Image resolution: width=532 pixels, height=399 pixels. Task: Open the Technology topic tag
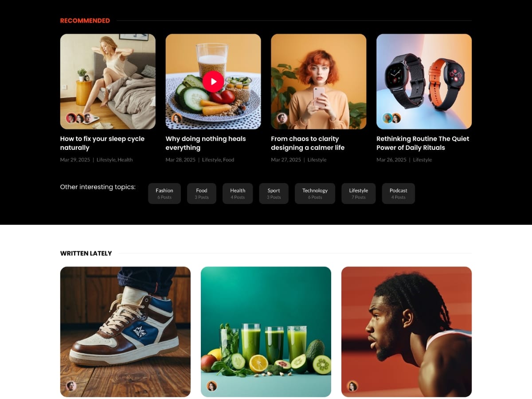click(x=315, y=193)
